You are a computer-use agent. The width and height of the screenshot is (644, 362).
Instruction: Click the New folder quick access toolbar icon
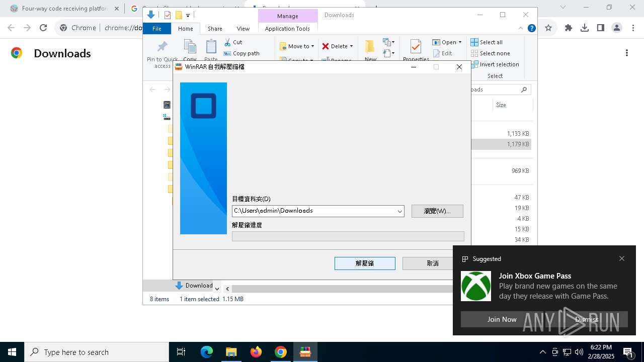tap(178, 15)
